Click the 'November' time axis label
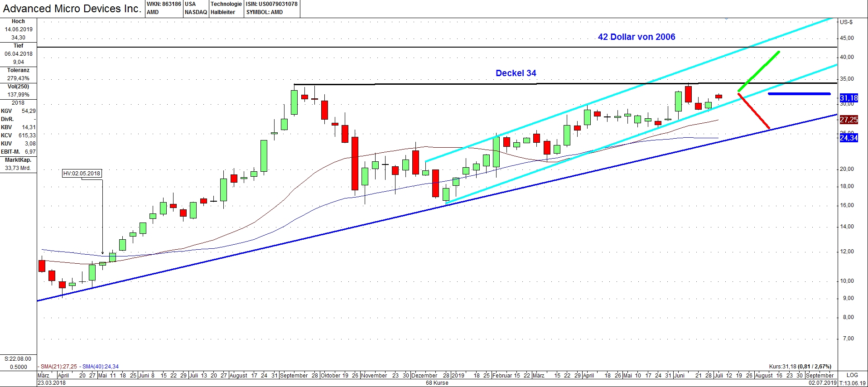The width and height of the screenshot is (868, 387). (x=374, y=375)
